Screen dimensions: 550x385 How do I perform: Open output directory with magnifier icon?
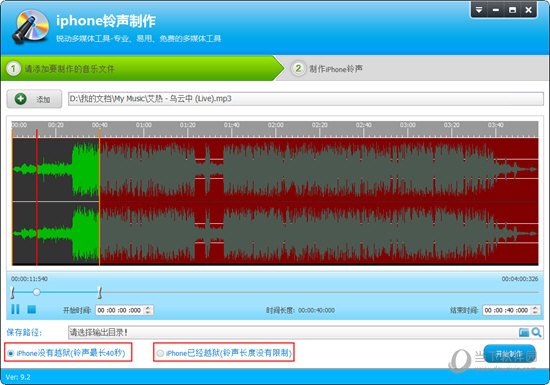536,332
